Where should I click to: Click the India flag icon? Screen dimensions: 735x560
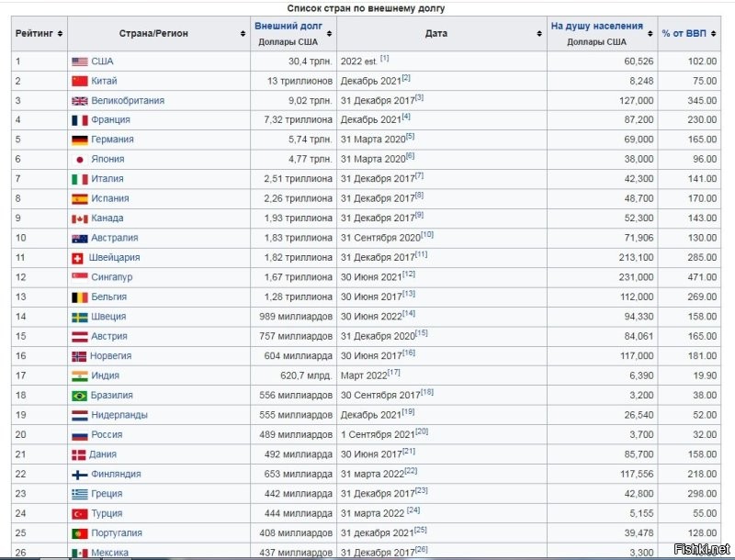tap(79, 375)
